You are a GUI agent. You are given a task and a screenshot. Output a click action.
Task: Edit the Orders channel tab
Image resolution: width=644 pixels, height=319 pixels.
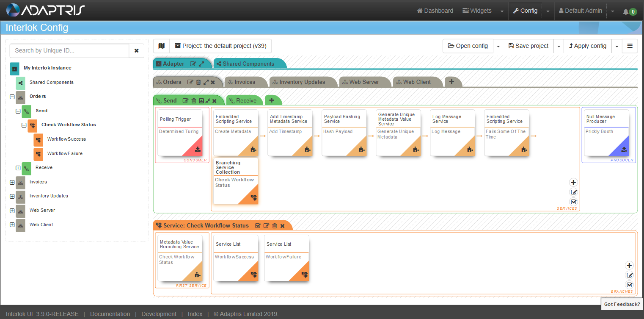[190, 82]
